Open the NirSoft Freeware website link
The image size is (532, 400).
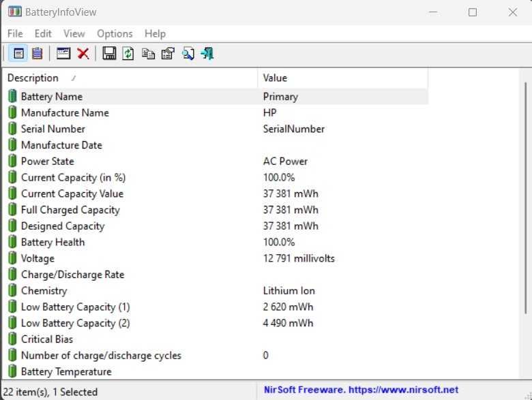361,390
